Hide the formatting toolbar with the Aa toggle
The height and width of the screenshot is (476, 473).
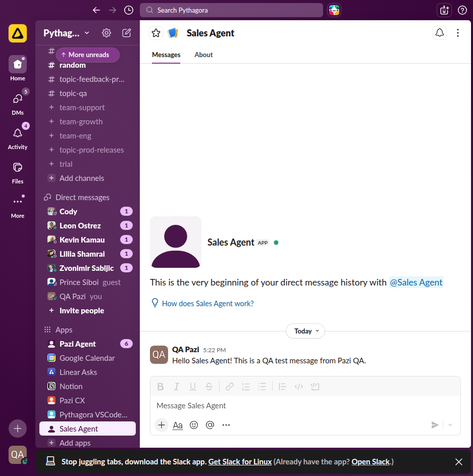pyautogui.click(x=178, y=425)
